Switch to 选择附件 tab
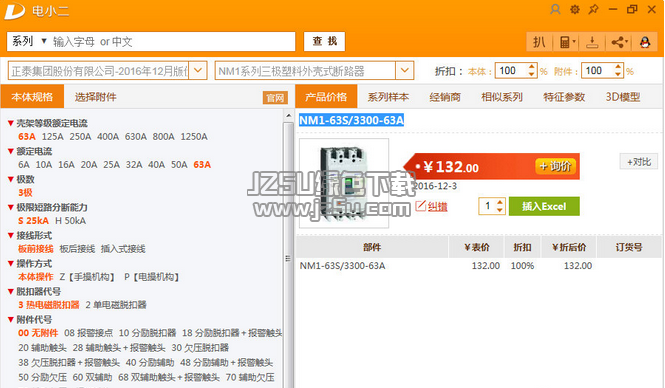This screenshot has width=665, height=388. click(95, 97)
